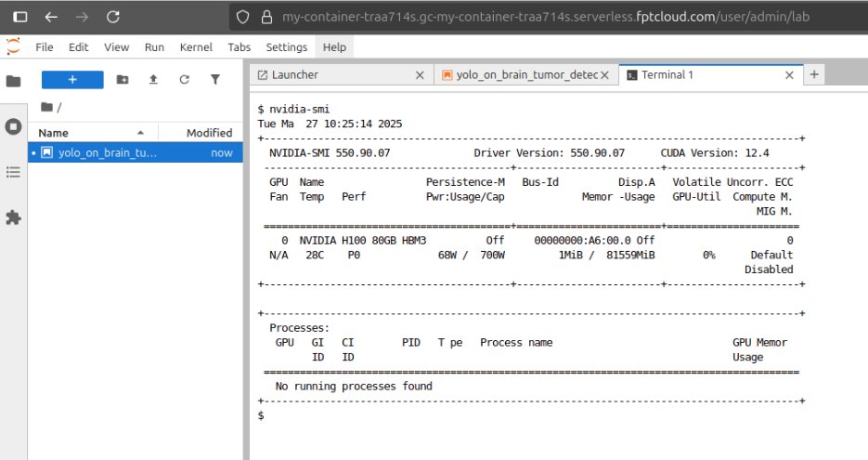
Task: Click the Launcher tab icon
Action: tap(263, 75)
